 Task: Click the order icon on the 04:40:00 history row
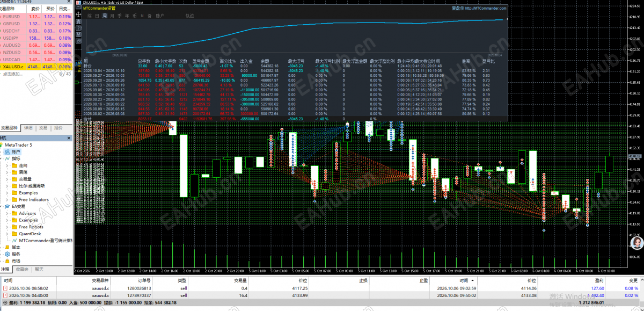coord(5,295)
